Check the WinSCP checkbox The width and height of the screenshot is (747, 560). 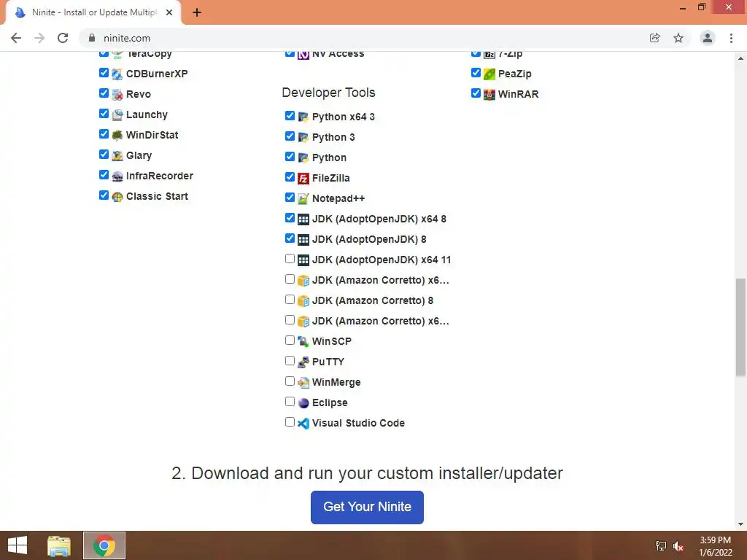click(290, 340)
